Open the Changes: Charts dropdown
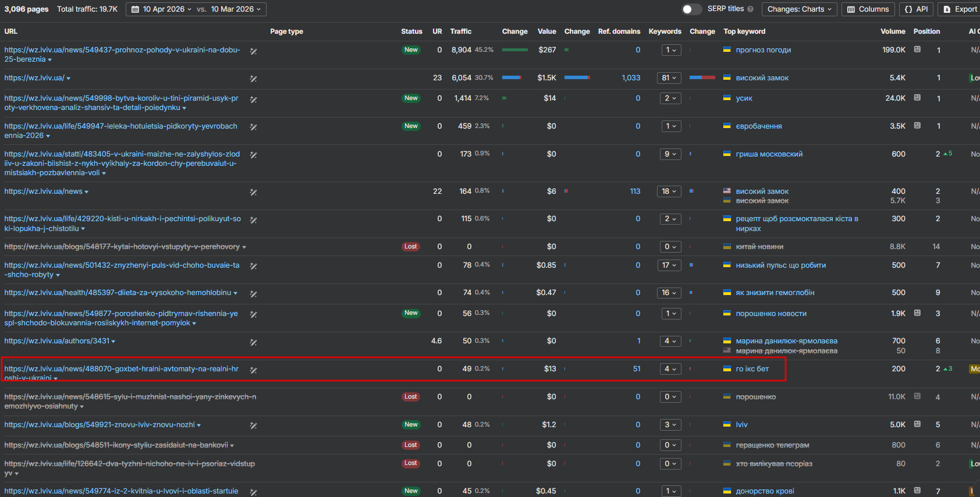This screenshot has height=497, width=980. [x=799, y=9]
